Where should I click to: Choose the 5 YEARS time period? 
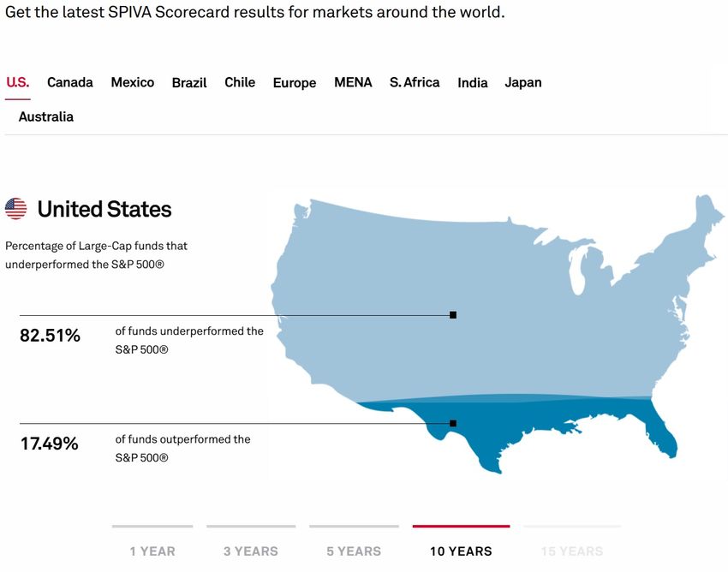[x=354, y=551]
